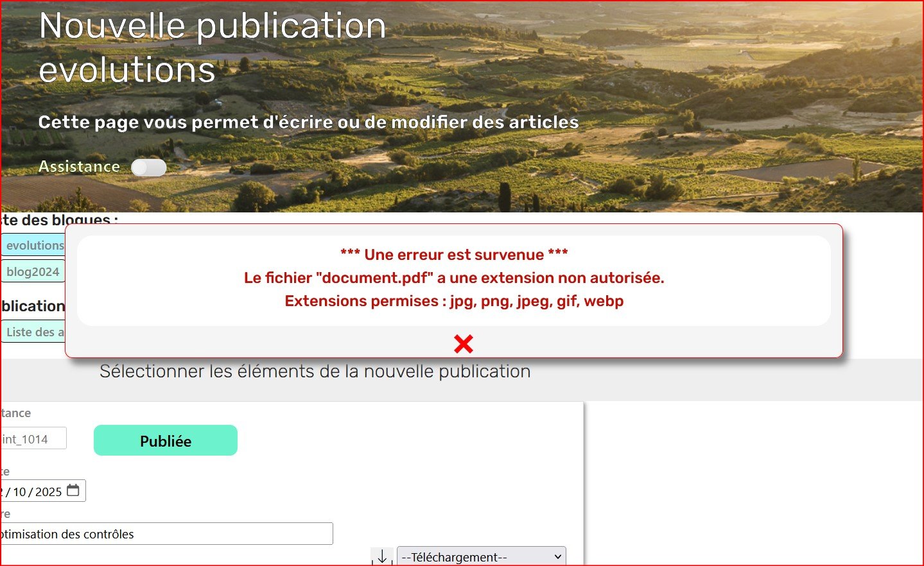The image size is (924, 566).
Task: Focus the title field containing 'optimisation des contrôles'
Action: [x=166, y=534]
